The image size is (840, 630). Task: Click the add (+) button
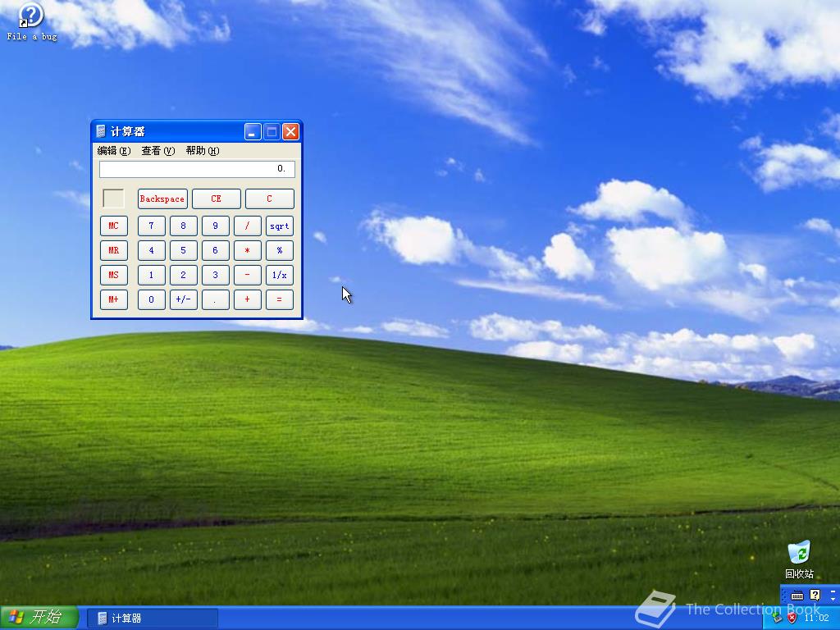click(248, 300)
